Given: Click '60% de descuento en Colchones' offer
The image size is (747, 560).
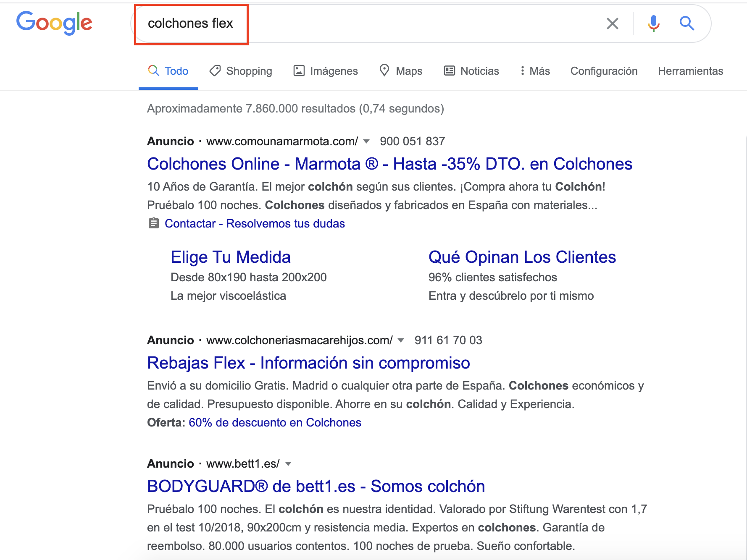Looking at the screenshot, I should click(x=275, y=422).
